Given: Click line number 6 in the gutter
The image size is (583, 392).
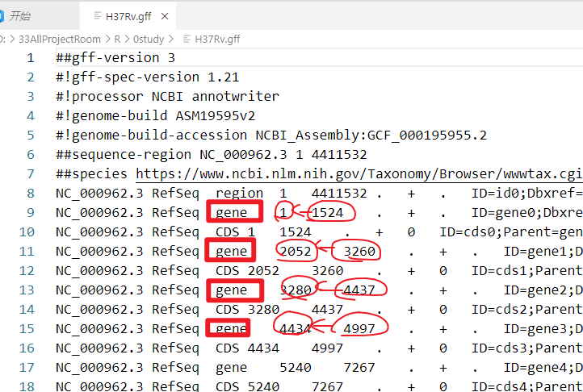Looking at the screenshot, I should (31, 155).
